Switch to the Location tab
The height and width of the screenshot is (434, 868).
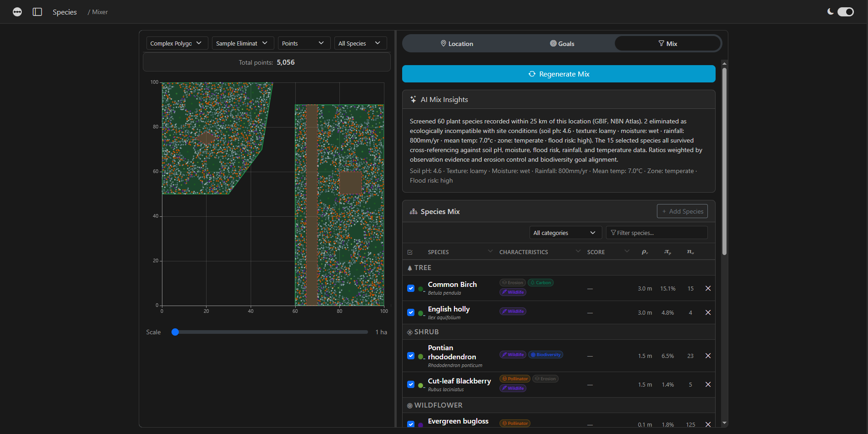click(x=457, y=43)
